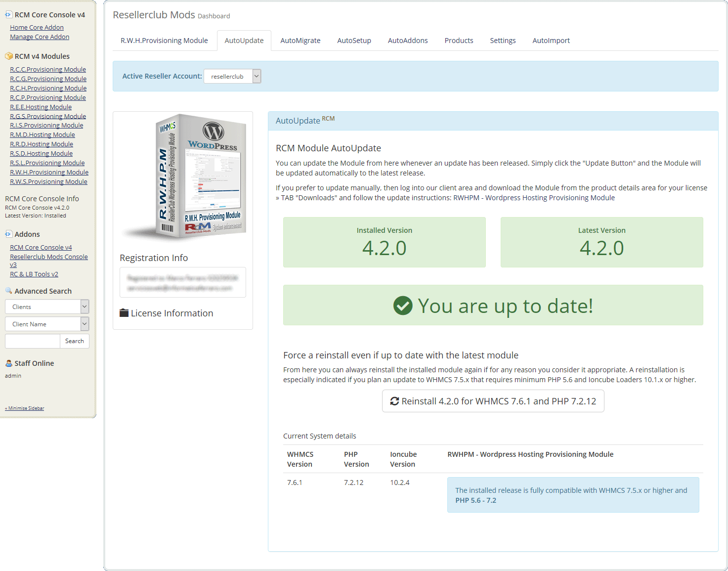
Task: Open R.W.H.Provisioning Module sidebar link
Action: [x=49, y=173]
